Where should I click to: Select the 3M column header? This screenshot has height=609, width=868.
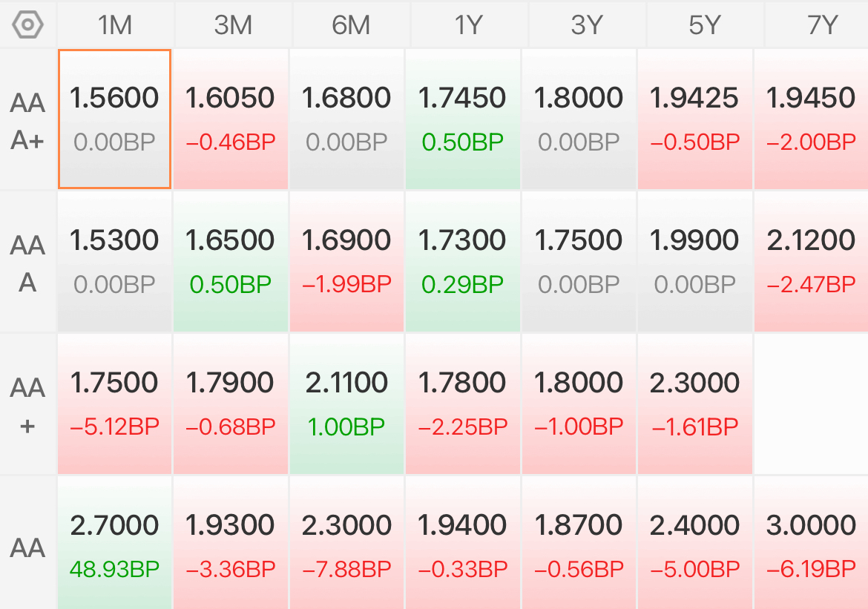coord(233,25)
